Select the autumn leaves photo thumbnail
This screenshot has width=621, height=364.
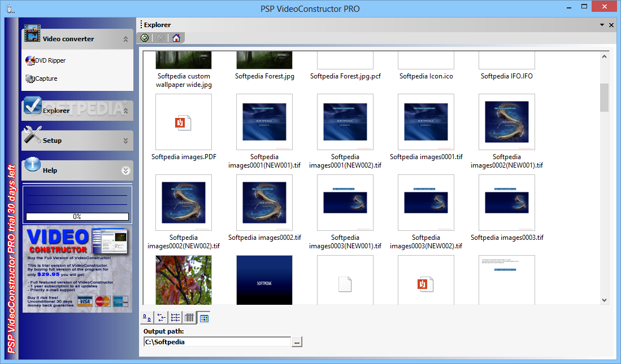tap(184, 280)
